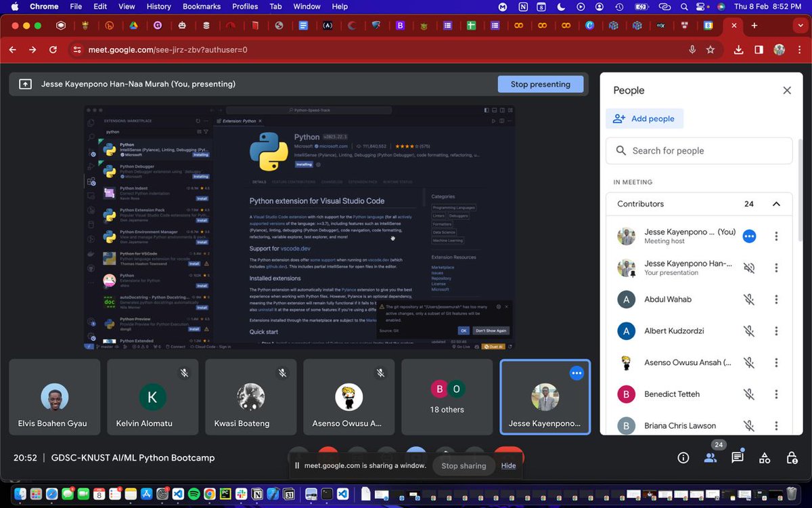The image size is (812, 508).
Task: Click the blue dots icon on Jesse's tile
Action: tap(577, 373)
